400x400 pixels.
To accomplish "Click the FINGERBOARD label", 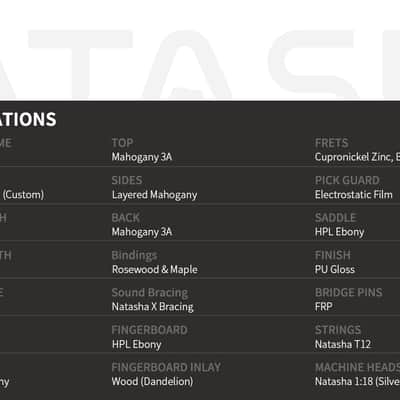I will [149, 330].
